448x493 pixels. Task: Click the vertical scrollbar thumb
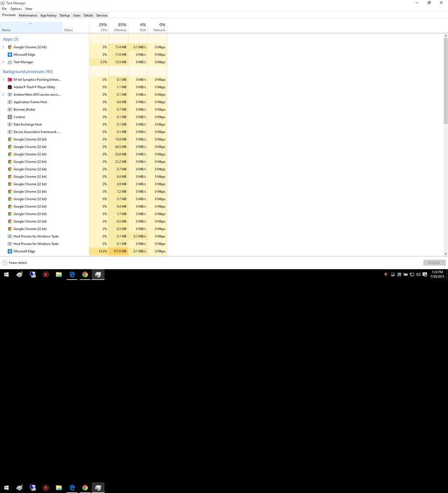click(x=446, y=81)
